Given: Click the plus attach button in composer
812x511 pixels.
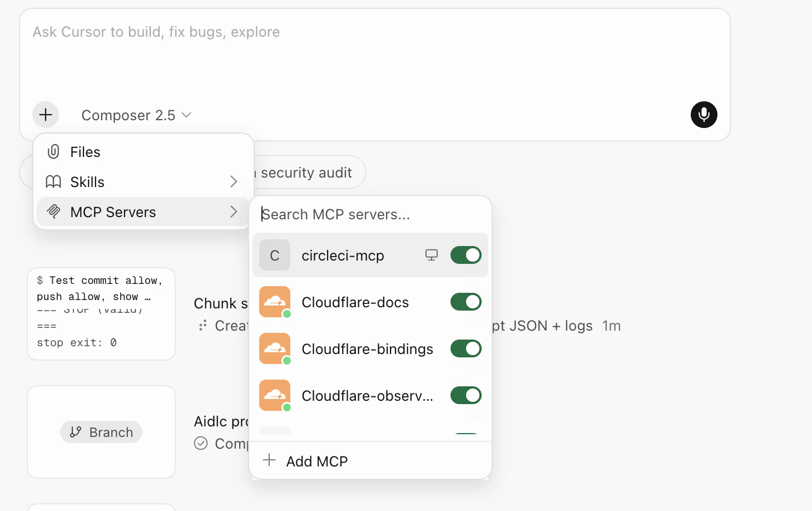Looking at the screenshot, I should tap(46, 115).
